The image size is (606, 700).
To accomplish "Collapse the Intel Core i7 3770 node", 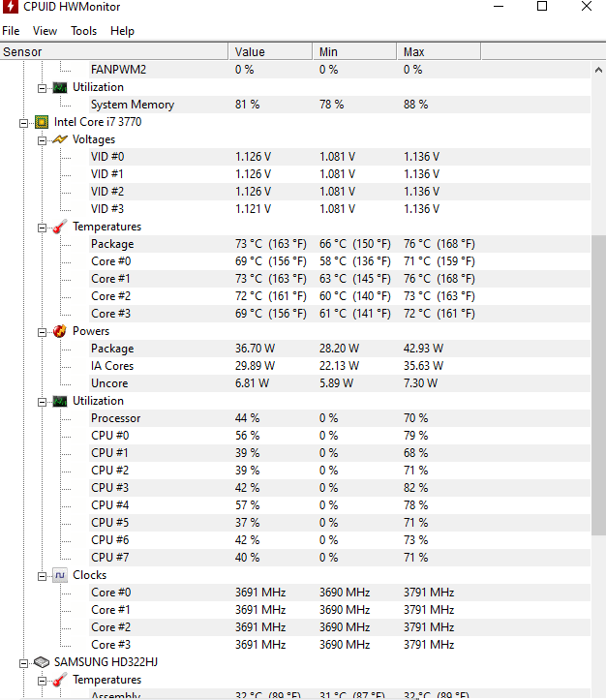I will pos(23,123).
